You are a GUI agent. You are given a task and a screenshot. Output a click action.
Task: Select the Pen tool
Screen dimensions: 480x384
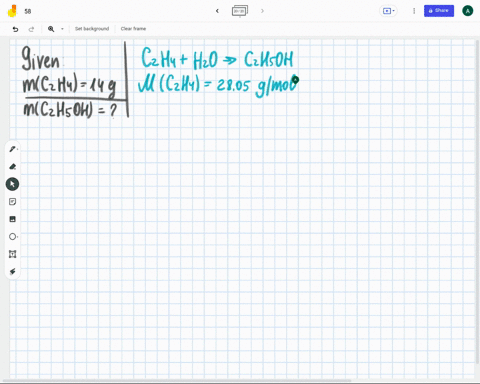[13, 149]
